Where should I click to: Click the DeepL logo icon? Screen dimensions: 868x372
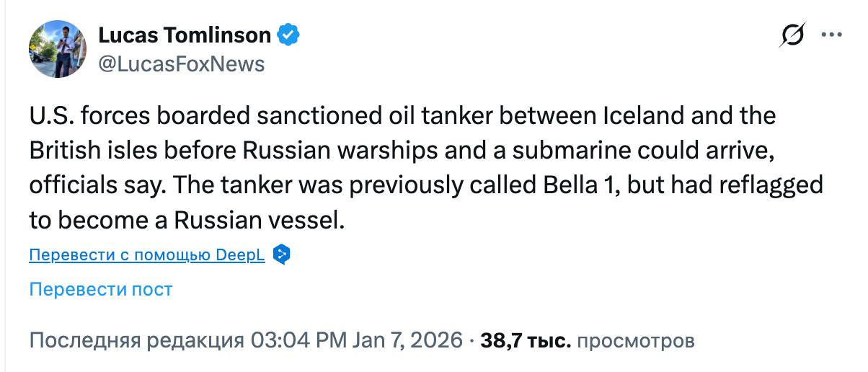[x=282, y=254]
